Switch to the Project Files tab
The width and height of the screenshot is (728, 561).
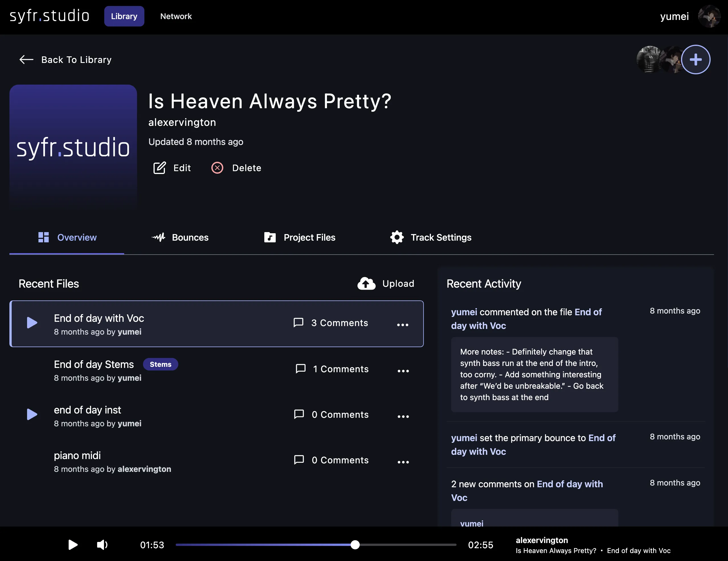click(299, 237)
